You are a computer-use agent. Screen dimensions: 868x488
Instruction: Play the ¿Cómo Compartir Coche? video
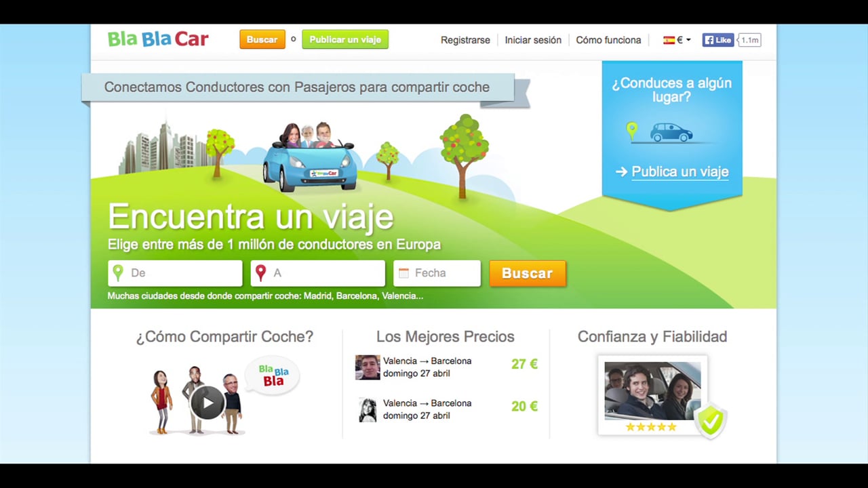pos(207,403)
